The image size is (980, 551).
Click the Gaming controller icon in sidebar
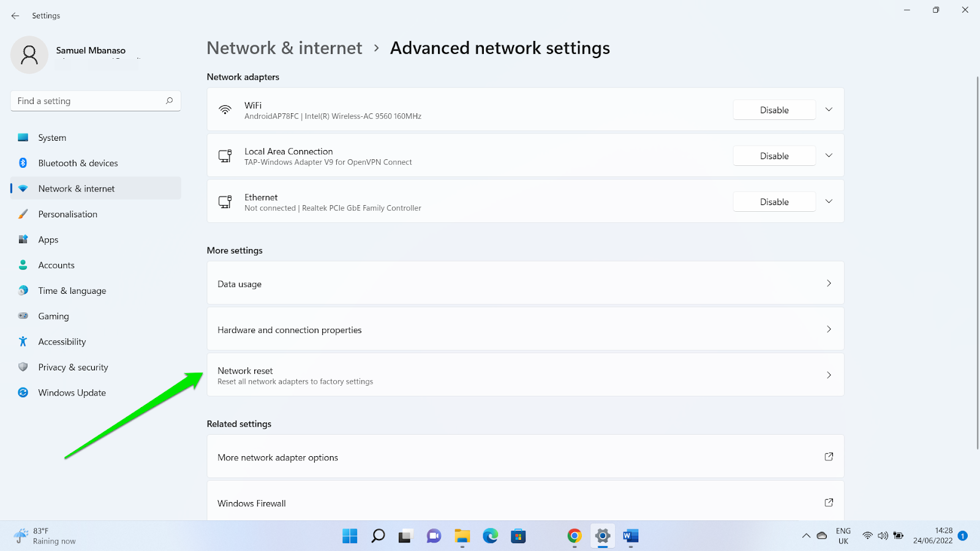[x=23, y=316]
